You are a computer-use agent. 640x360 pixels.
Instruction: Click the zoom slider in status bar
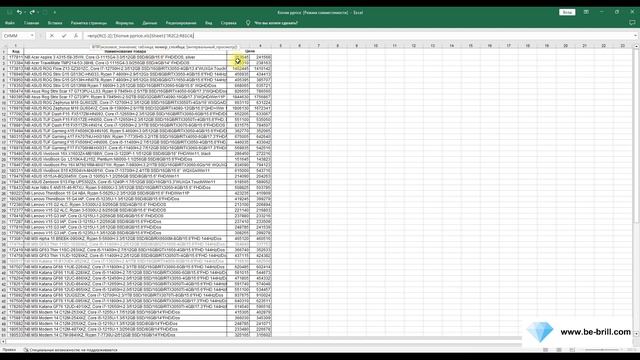[603, 350]
